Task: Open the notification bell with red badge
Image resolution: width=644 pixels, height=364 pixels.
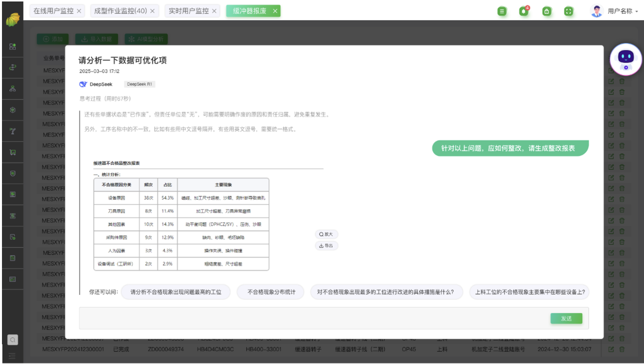Action: [x=524, y=11]
